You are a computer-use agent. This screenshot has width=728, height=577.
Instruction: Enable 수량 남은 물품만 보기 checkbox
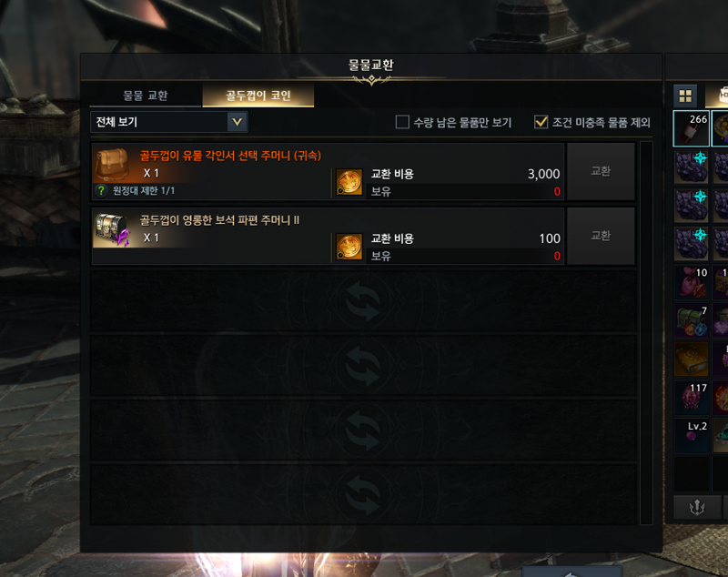point(402,122)
